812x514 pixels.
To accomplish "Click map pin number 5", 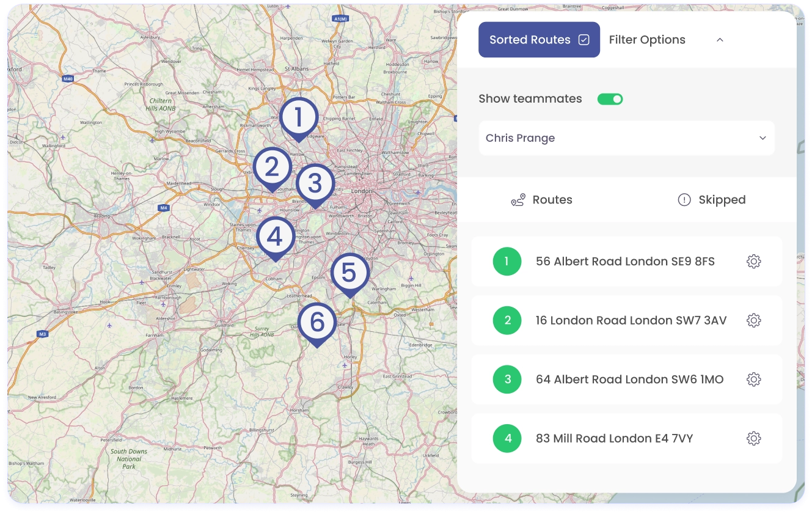I will [x=349, y=273].
